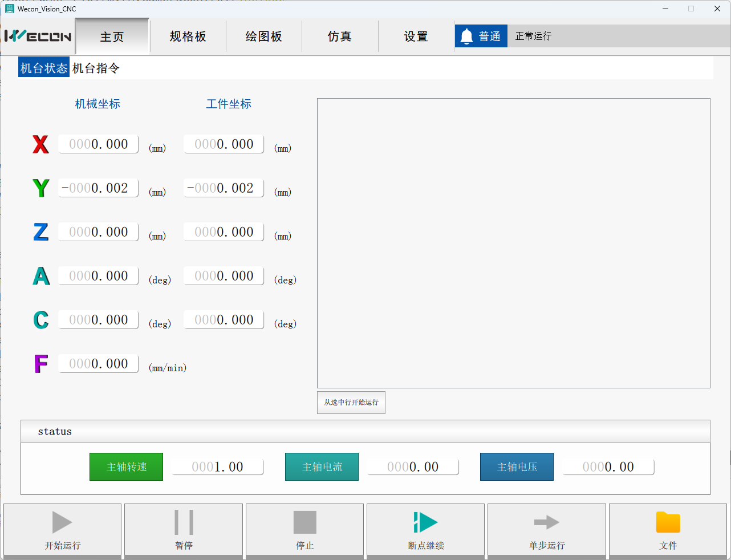Screen dimensions: 731x560
Task: Click the 从选中行开始运行 button
Action: (351, 403)
